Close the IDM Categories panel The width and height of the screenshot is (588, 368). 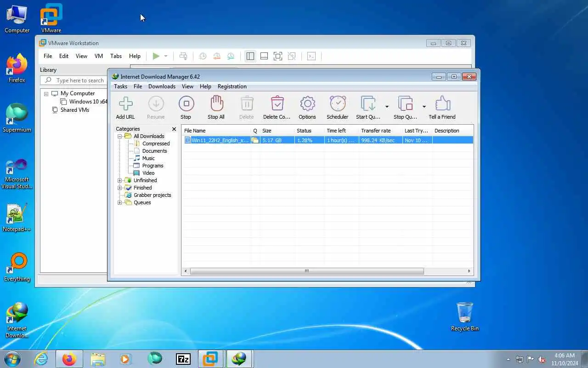[174, 129]
